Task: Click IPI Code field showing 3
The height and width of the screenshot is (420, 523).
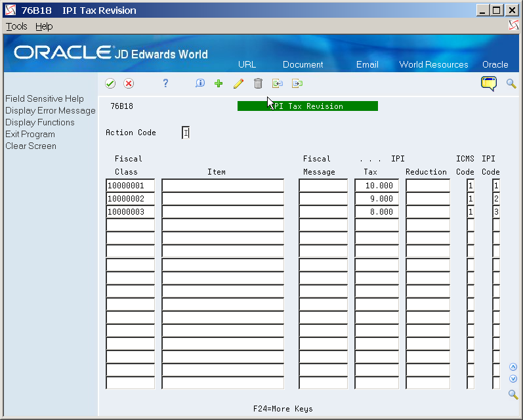Action: (496, 212)
